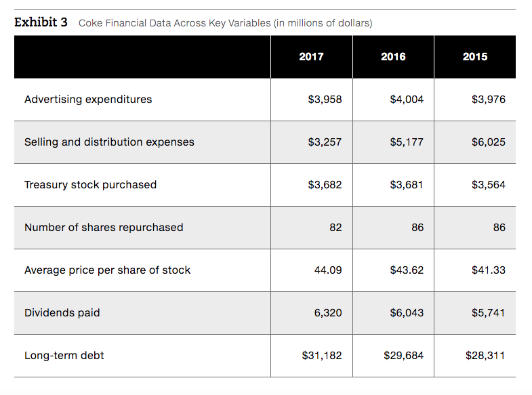The height and width of the screenshot is (395, 532).
Task: Click the $43.62 average price cell
Action: click(407, 270)
